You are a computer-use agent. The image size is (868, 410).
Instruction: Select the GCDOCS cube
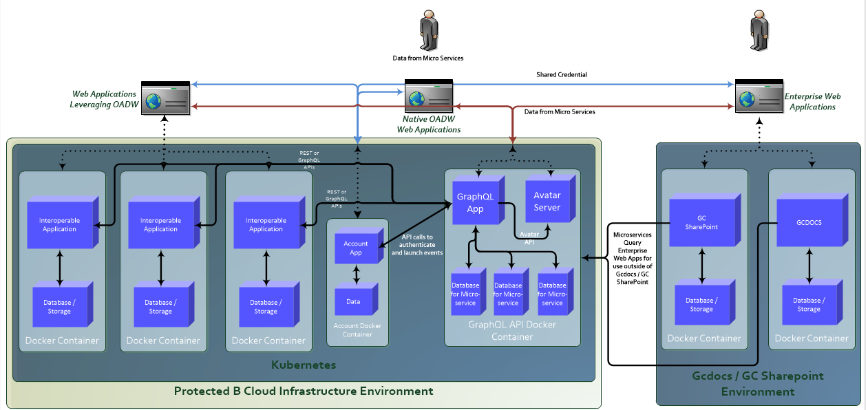point(810,222)
